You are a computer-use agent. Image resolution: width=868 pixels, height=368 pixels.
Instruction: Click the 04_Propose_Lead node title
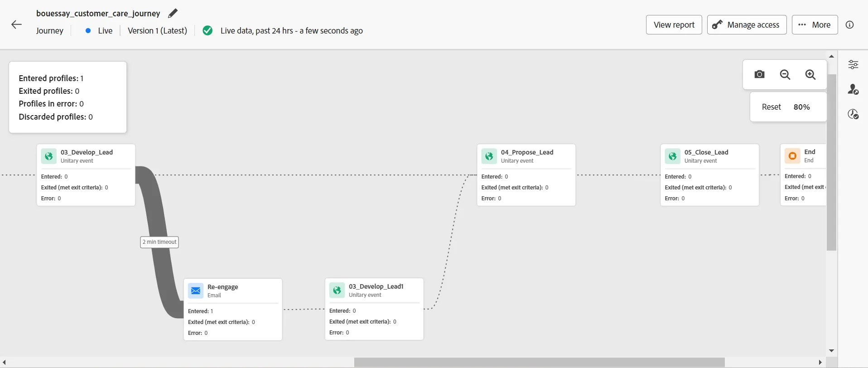click(527, 152)
